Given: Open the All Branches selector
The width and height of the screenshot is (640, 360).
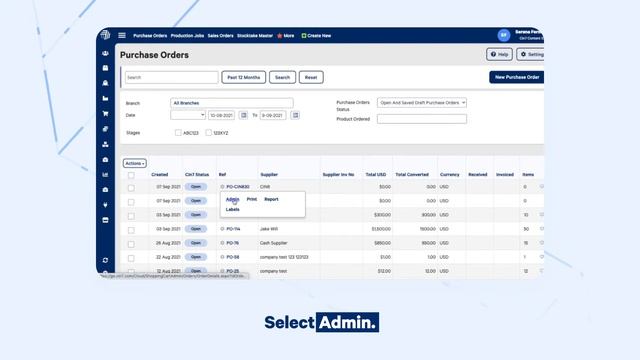Looking at the screenshot, I should click(x=231, y=103).
